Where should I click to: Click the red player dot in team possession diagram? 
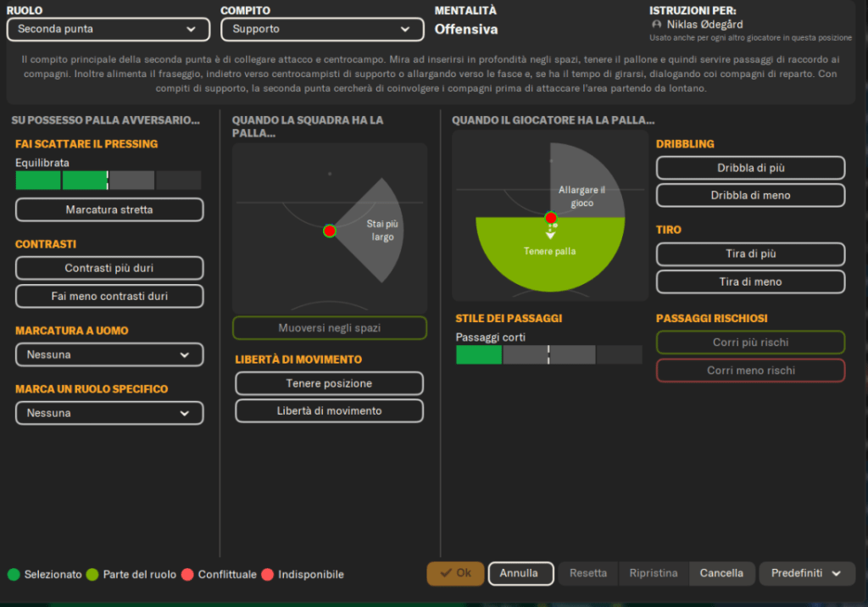330,231
